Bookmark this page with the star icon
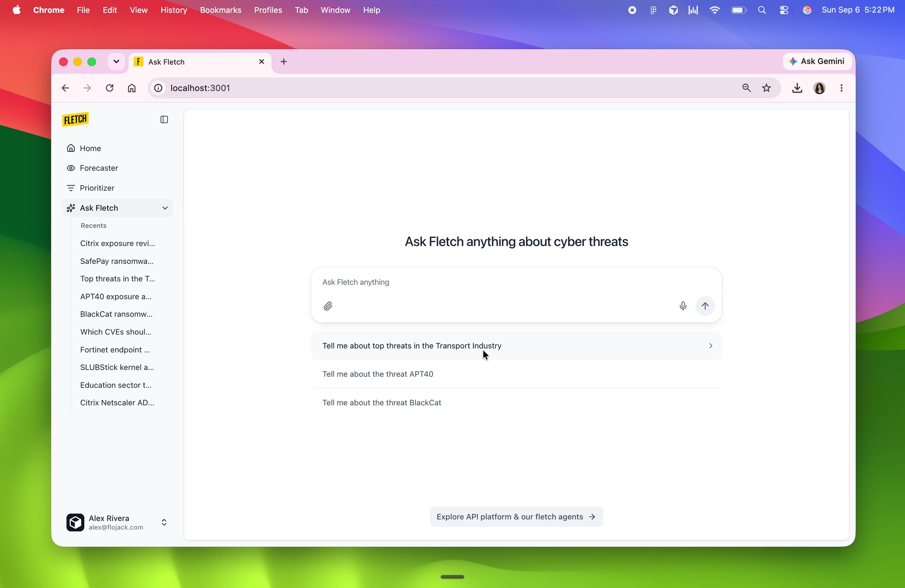Viewport: 905px width, 588px height. 766,88
